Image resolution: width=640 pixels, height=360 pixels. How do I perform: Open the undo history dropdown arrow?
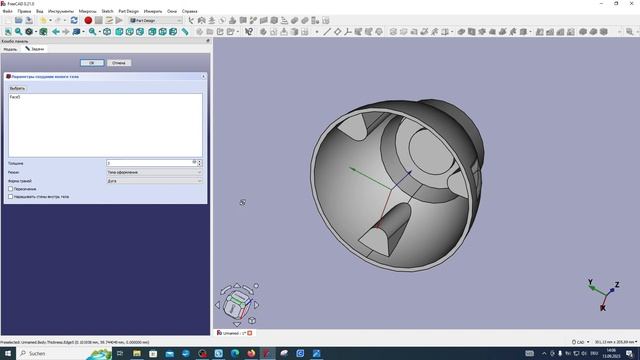[x=50, y=20]
